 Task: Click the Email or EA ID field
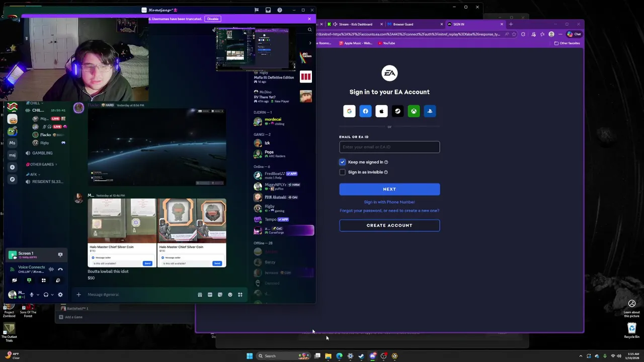click(389, 147)
